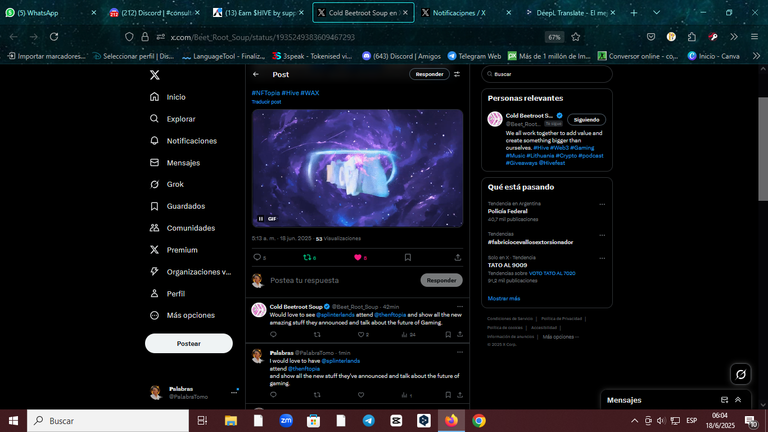768x432 pixels.
Task: Open Premium in the sidebar
Action: 173,250
